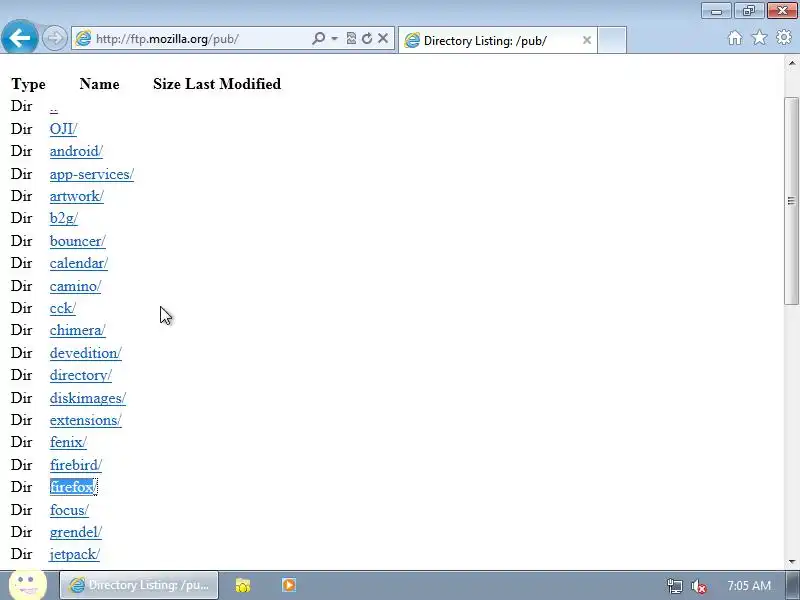Open the extensions/ directory link
Screen dimensions: 800x600
coord(86,420)
